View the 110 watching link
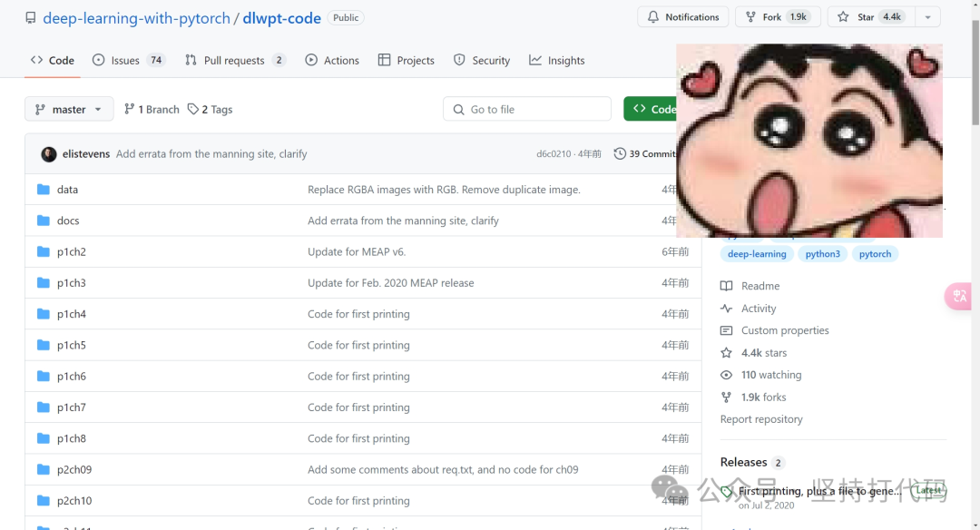980x530 pixels. [x=761, y=375]
